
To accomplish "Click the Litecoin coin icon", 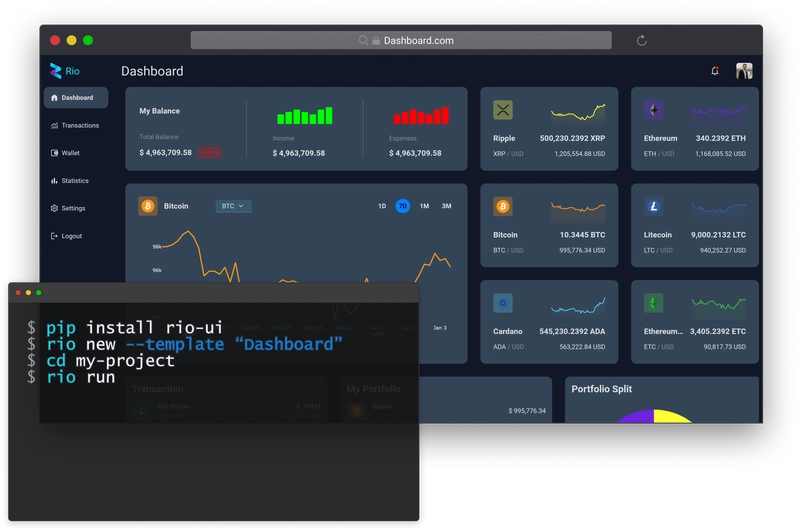I will 654,207.
